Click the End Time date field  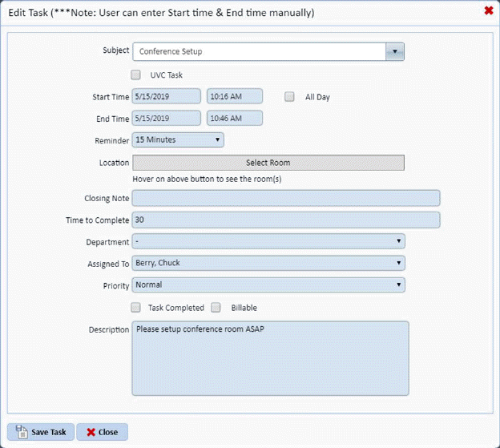pos(167,119)
